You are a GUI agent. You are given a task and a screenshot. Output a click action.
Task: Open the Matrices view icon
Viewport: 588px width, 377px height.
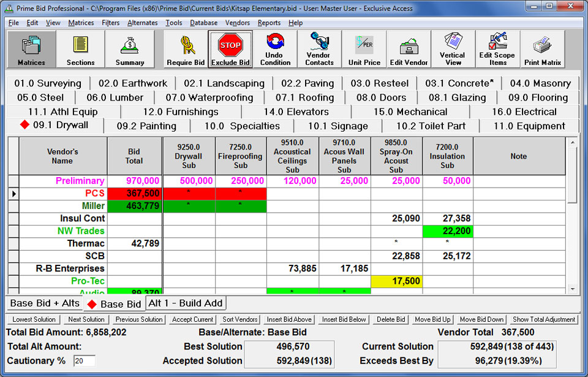click(x=31, y=49)
